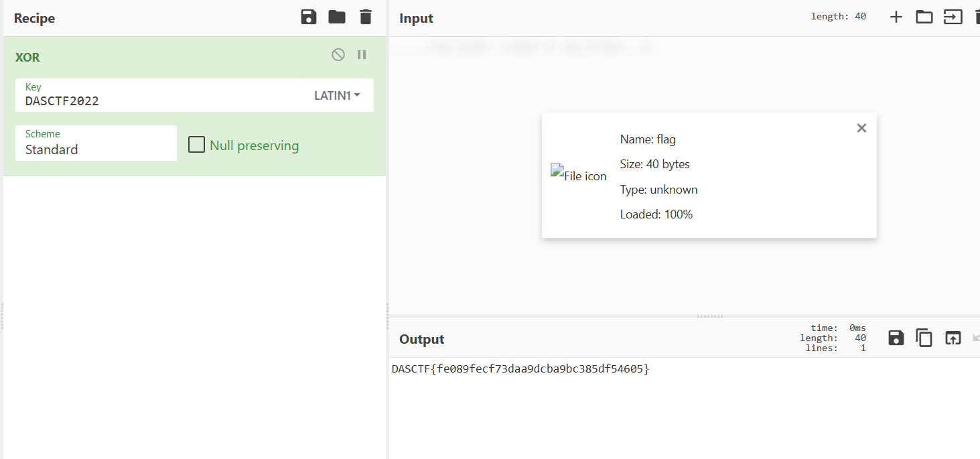Copy output to clipboard
The image size is (980, 459).
[924, 338]
